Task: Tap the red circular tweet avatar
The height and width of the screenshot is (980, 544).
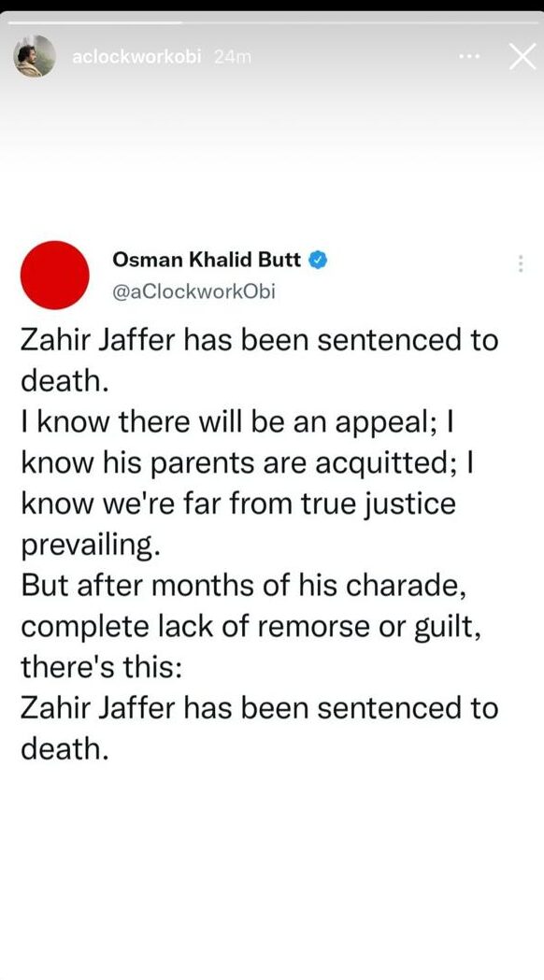Action: pos(55,275)
